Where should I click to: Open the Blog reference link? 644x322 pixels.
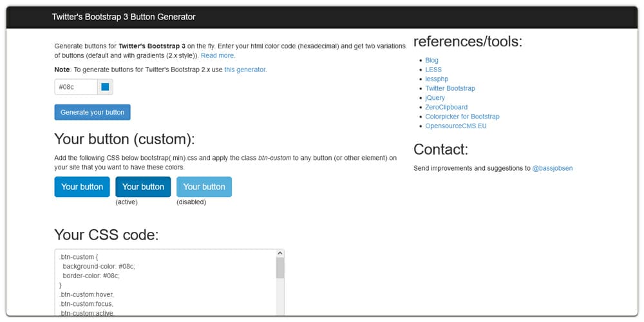431,60
